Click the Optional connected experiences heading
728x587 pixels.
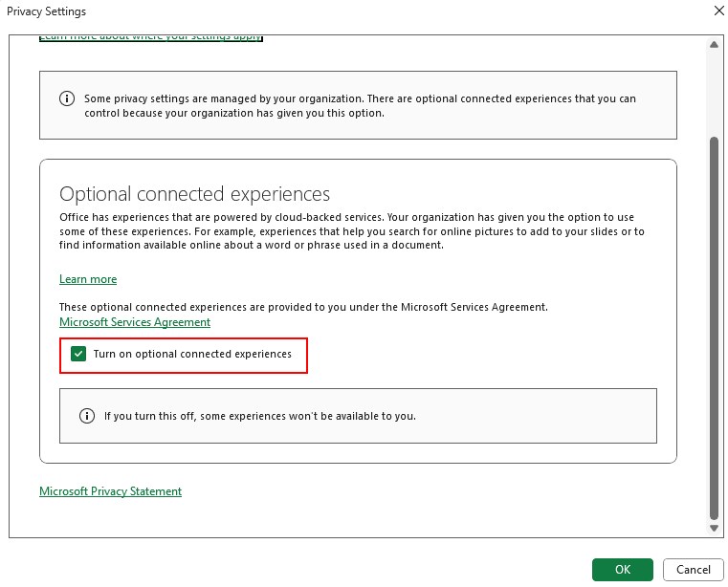coord(194,194)
